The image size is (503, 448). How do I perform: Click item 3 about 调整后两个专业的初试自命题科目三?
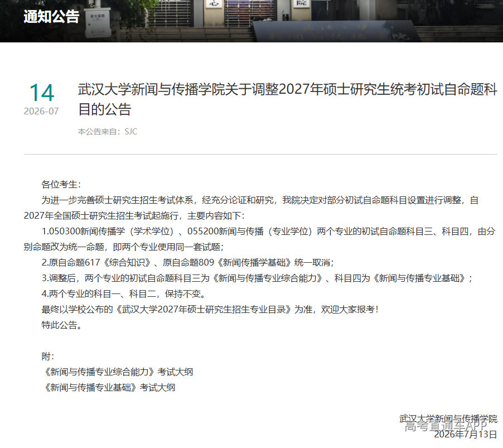coord(257,278)
